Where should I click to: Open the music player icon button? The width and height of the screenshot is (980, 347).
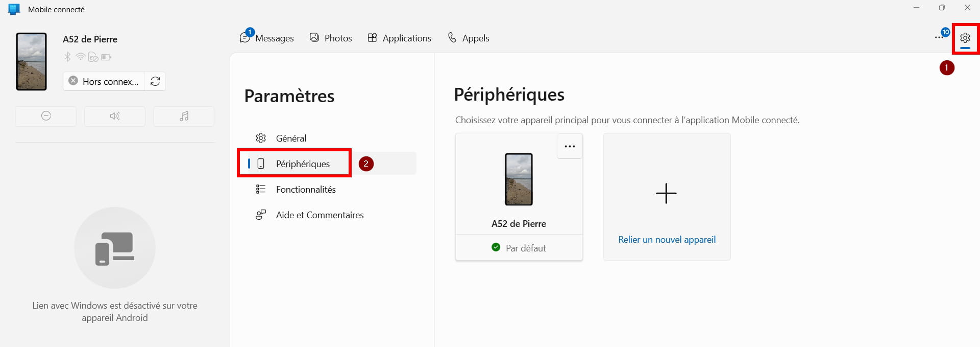coord(184,116)
